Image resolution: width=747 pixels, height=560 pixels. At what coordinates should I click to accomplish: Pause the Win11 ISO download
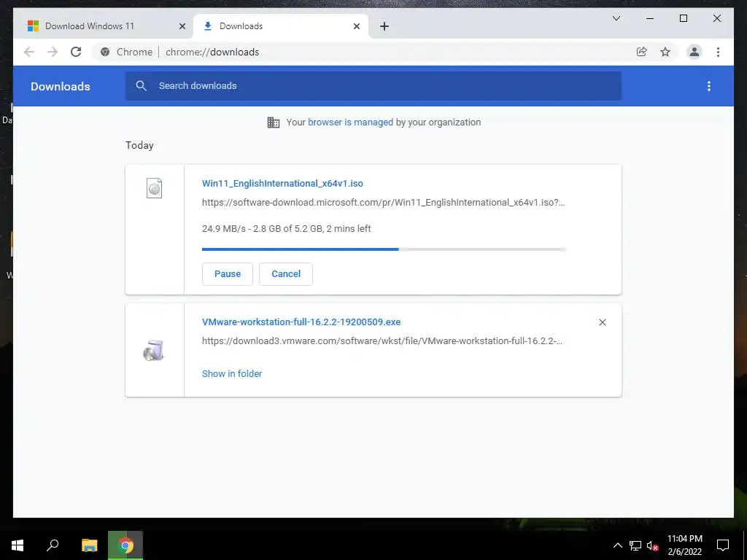pyautogui.click(x=228, y=274)
